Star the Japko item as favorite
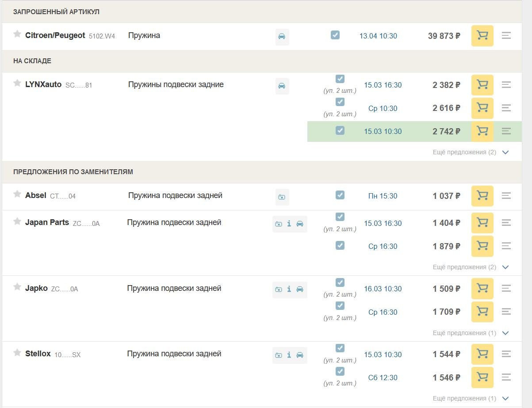This screenshot has height=408, width=532. click(17, 287)
